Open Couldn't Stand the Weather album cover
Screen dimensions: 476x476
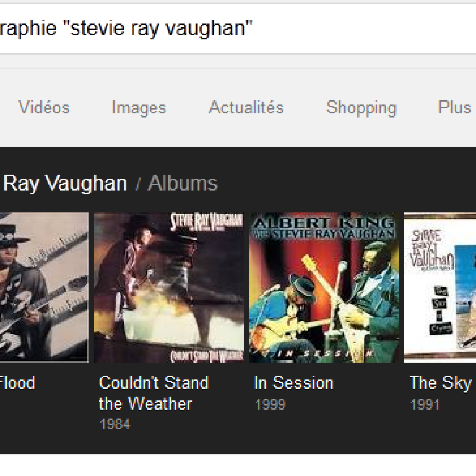(x=168, y=287)
